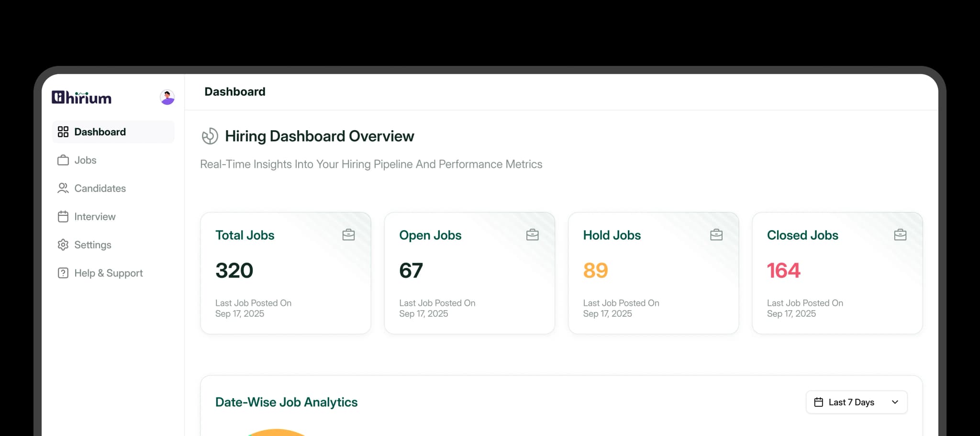Image resolution: width=980 pixels, height=436 pixels.
Task: Click the hirium logo
Action: 81,98
